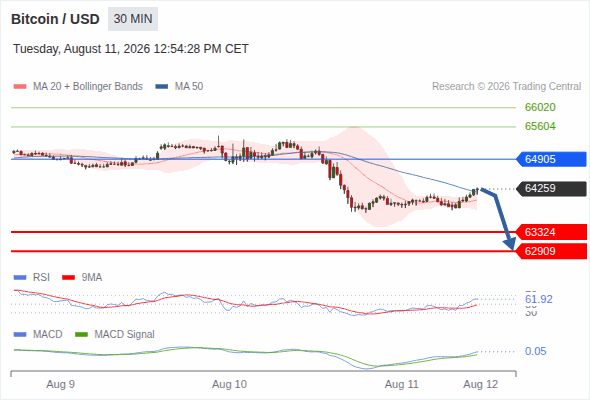
Task: Click the MACD Signal green legend marker
Action: point(81,335)
